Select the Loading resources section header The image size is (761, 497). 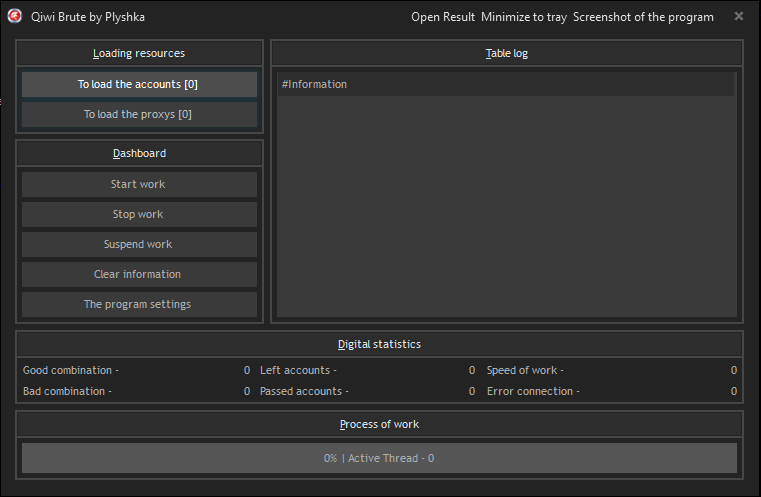point(139,53)
